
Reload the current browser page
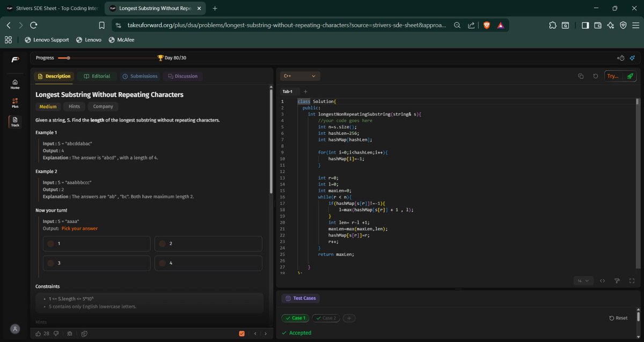(34, 25)
